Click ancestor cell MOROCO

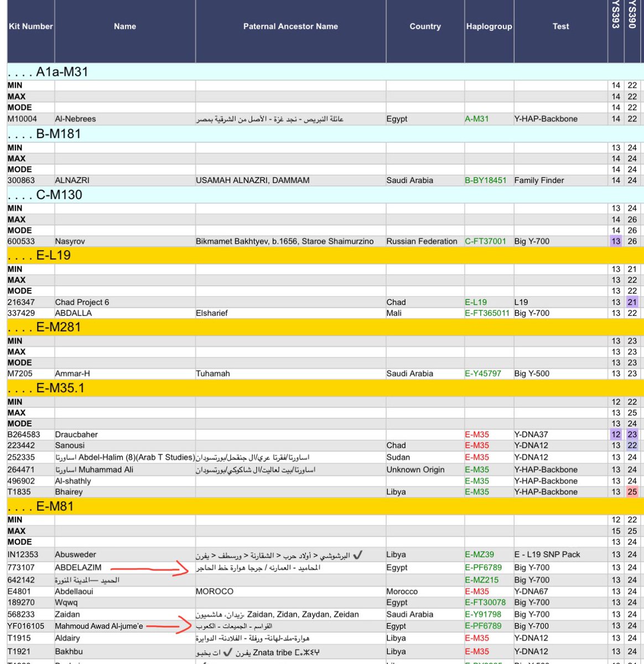pyautogui.click(x=215, y=592)
